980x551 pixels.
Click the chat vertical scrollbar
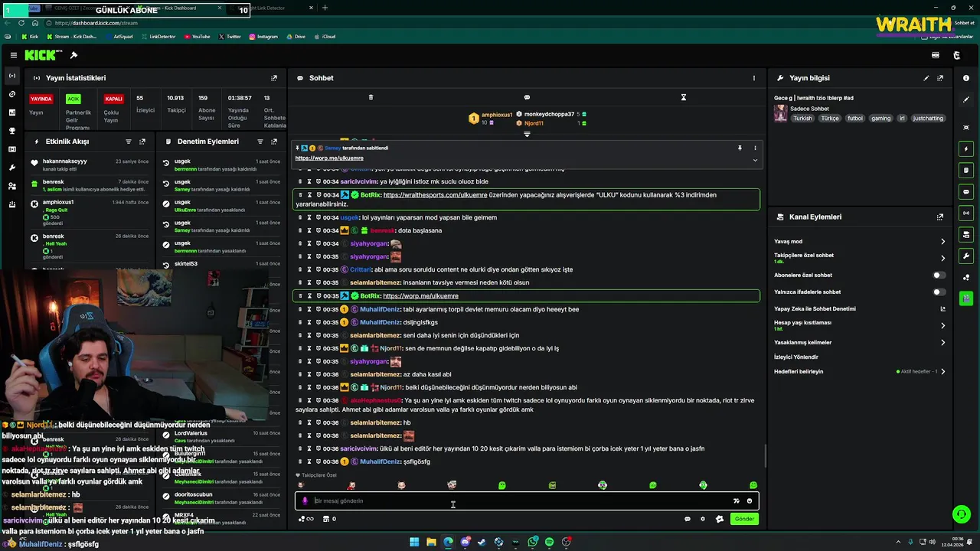click(x=765, y=456)
